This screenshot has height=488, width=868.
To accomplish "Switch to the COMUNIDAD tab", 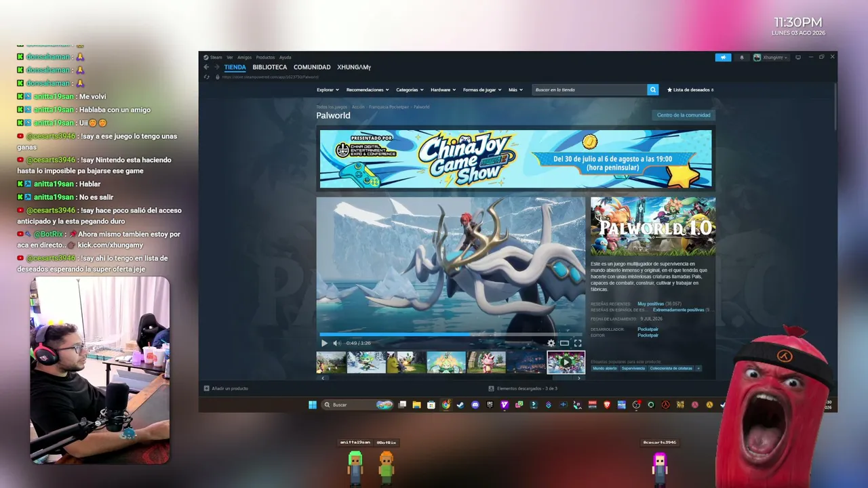I will tap(312, 67).
